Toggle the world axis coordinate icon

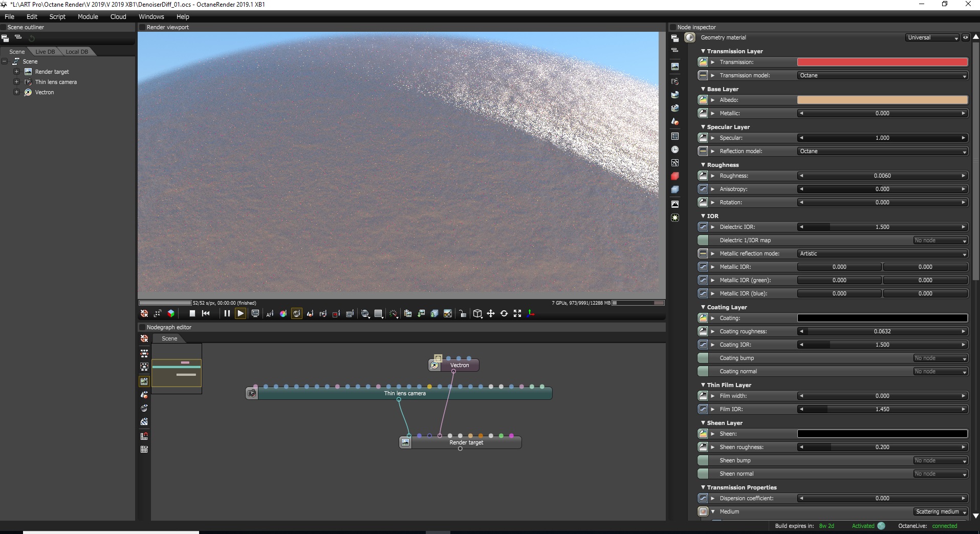(531, 313)
